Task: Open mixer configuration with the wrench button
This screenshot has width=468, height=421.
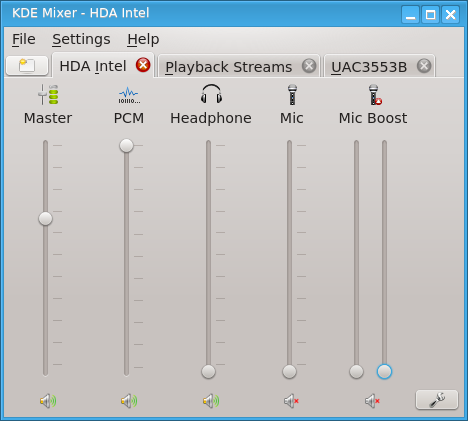Action: coord(437,399)
